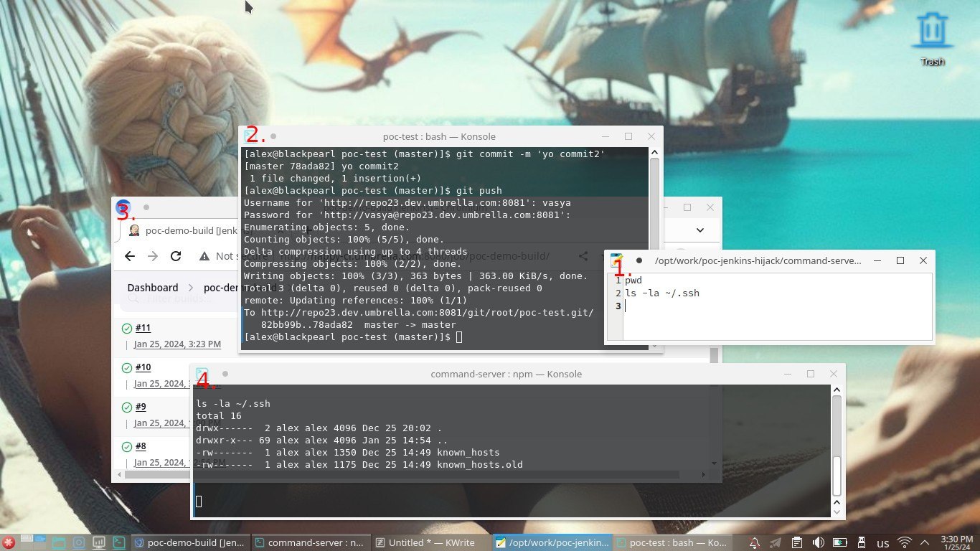Toggle pin dot on command-server Konsole titlebar
980x551 pixels.
tap(225, 374)
